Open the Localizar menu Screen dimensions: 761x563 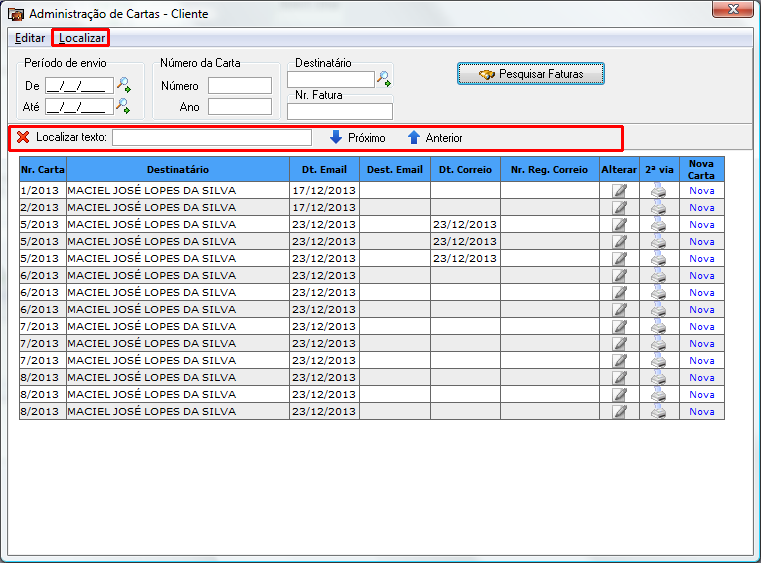pyautogui.click(x=82, y=38)
